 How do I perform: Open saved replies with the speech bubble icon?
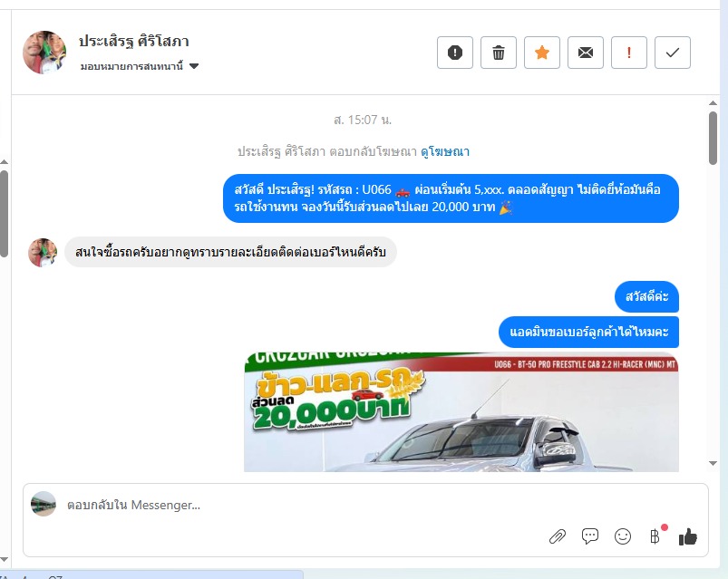point(589,536)
